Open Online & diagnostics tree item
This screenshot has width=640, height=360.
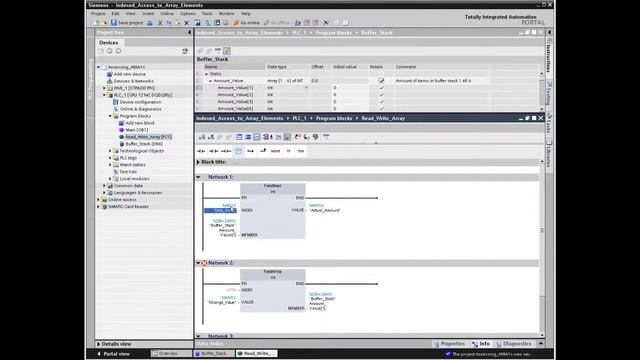pos(140,109)
